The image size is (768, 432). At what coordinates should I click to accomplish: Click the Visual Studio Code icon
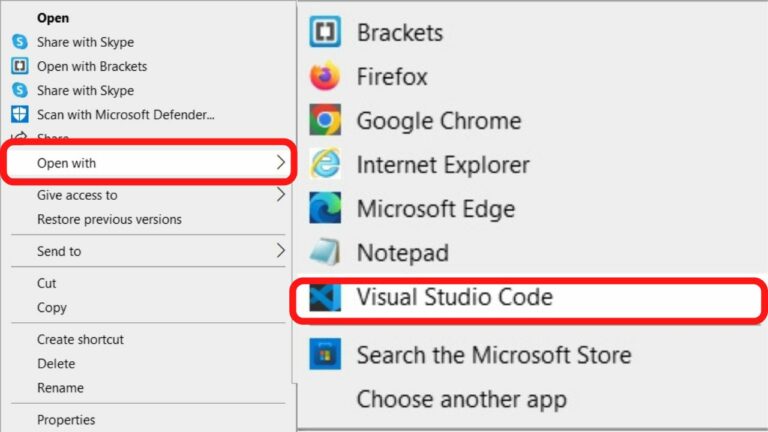[325, 298]
